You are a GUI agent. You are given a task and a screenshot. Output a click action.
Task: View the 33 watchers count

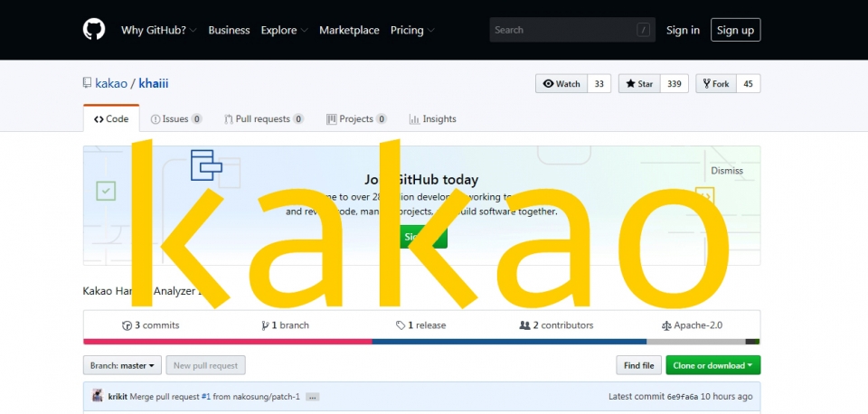pos(599,83)
